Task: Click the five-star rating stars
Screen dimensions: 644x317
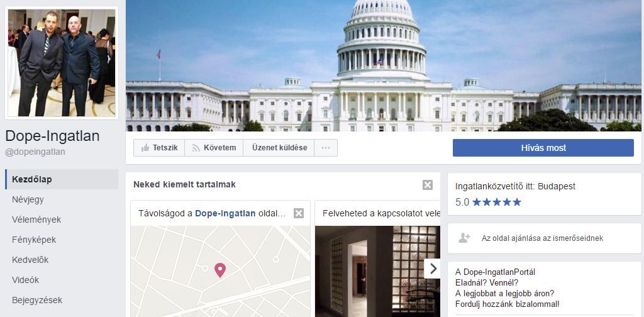Action: [497, 202]
